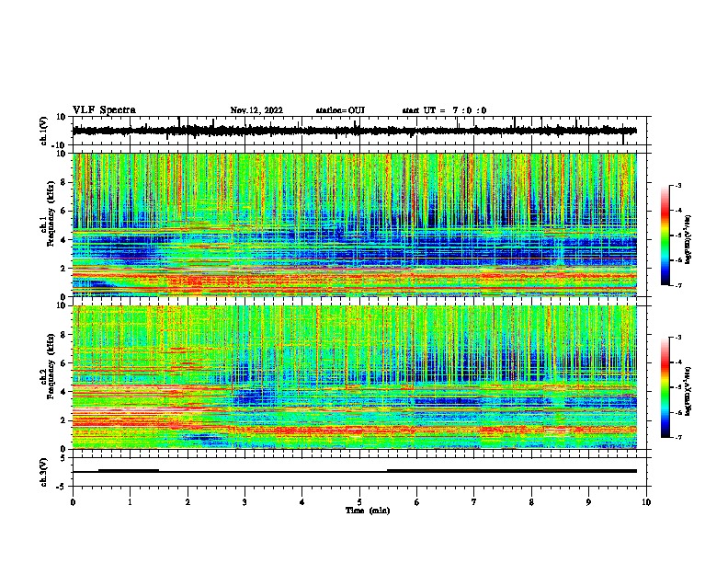728x563 pixels.
Task: Select the "start UT = 7 : 0 : 0" label
Action: [x=444, y=110]
